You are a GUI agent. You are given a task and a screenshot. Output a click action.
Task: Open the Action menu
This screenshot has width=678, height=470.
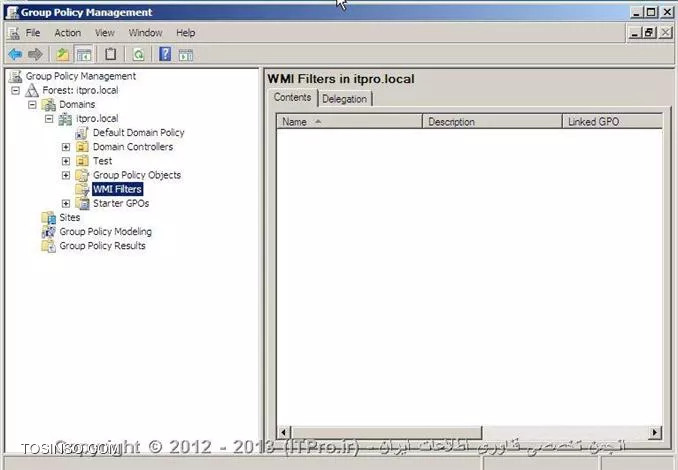(x=67, y=33)
